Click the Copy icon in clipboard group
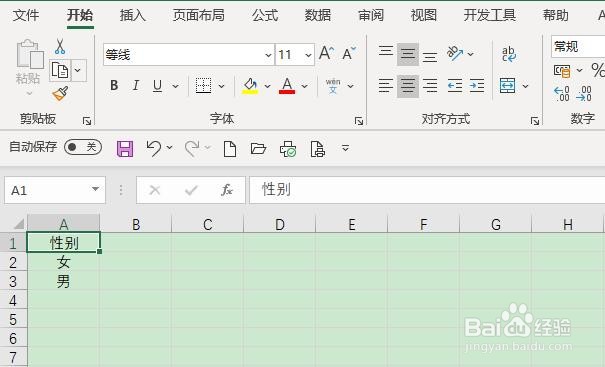The height and width of the screenshot is (367, 605). (60, 71)
